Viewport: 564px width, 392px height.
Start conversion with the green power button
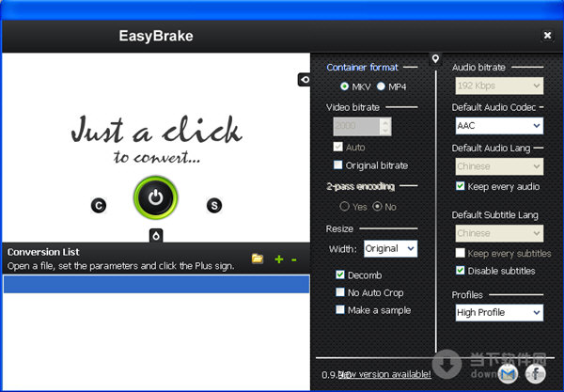pyautogui.click(x=156, y=197)
